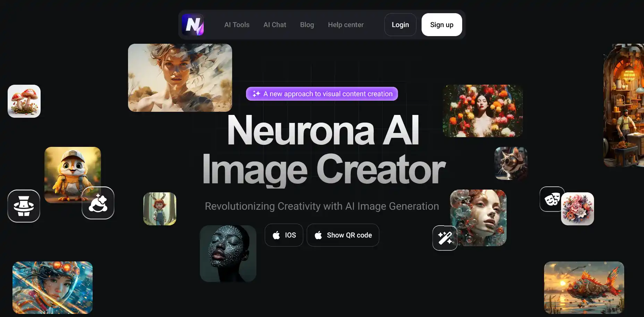Click the Neurona N logo

[x=193, y=25]
